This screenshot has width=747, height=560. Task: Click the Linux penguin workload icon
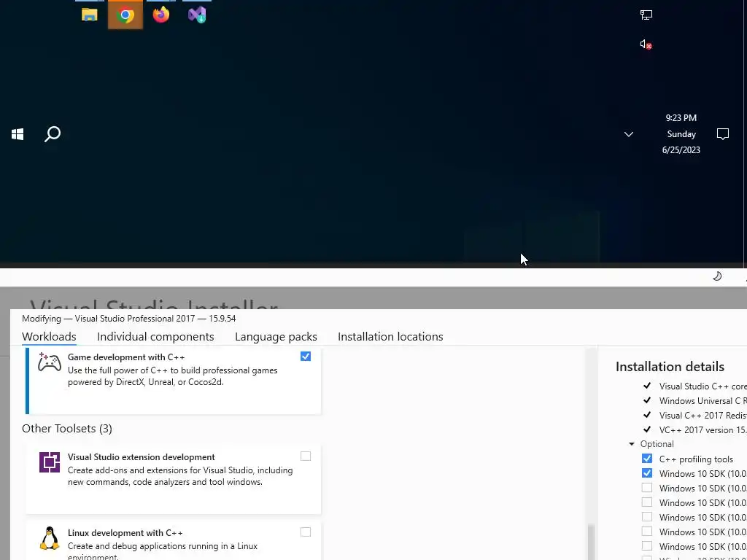[x=50, y=538]
